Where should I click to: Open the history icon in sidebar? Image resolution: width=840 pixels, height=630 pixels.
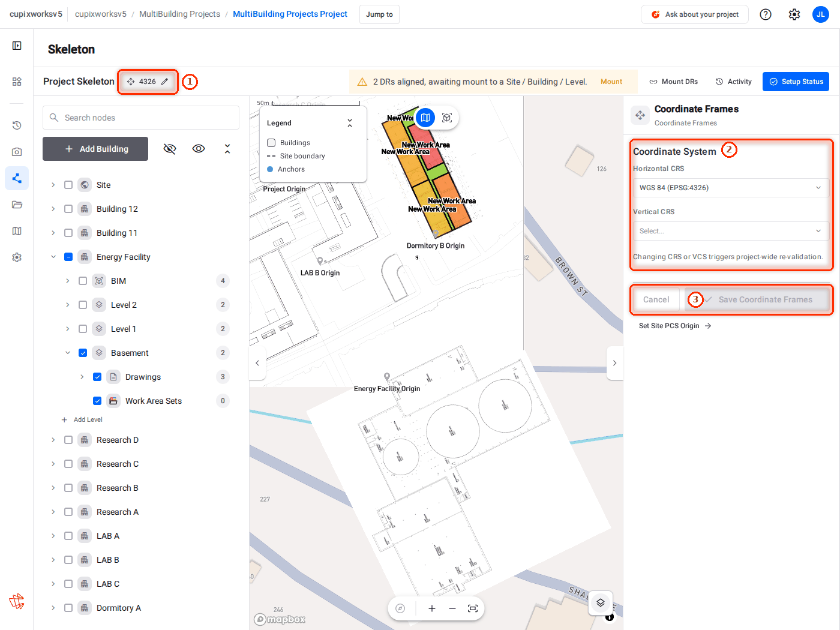(x=17, y=125)
